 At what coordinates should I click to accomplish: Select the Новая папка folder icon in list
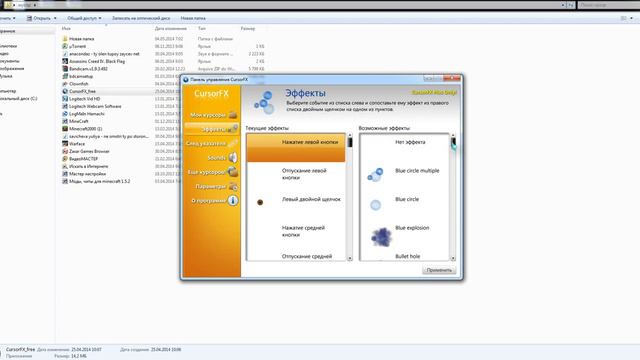click(x=65, y=39)
